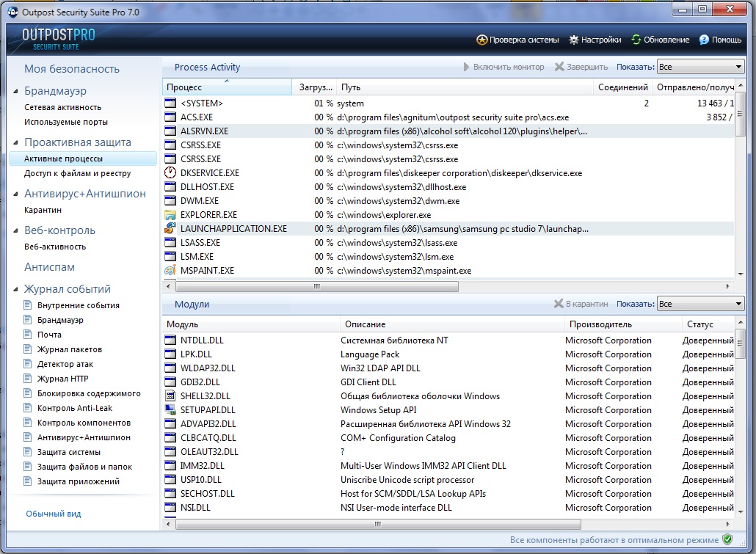Image resolution: width=756 pixels, height=554 pixels.
Task: Select the CLBCATQ.DLL module row
Action: coord(448,438)
